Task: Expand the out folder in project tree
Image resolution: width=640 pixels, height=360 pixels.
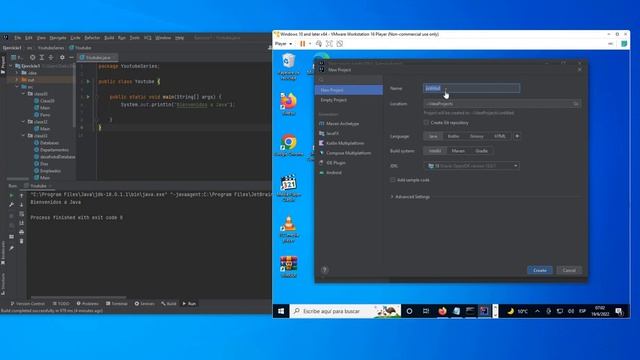Action: 17,80
